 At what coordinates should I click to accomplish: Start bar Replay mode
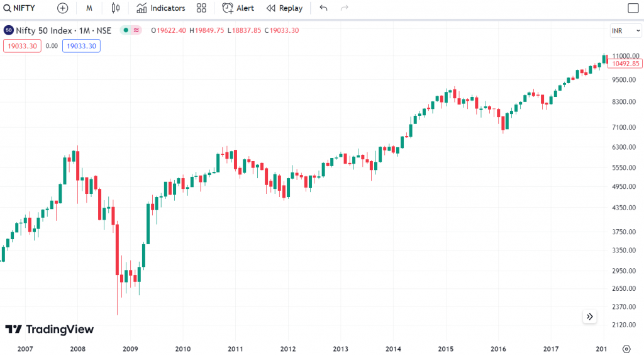[285, 8]
